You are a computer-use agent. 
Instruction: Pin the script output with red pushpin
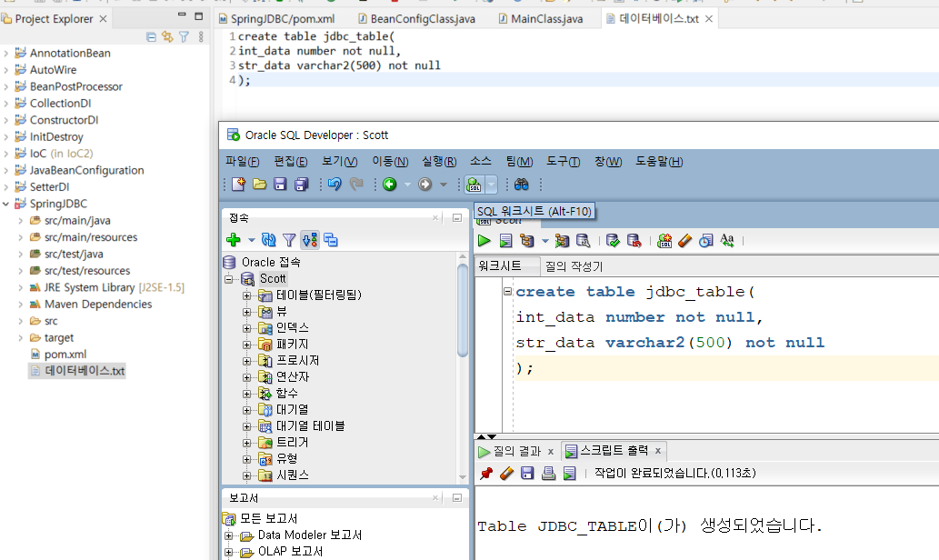pos(486,473)
